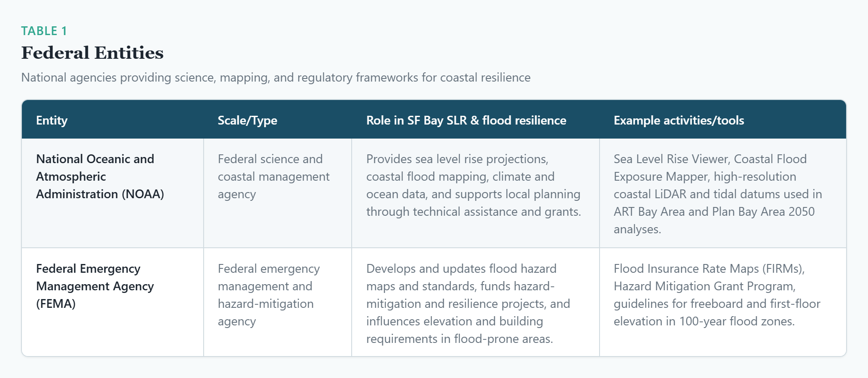Select the cell starting 'Flood Insurance Rate Maps (FIRMs)'
868x378 pixels.
(x=723, y=302)
